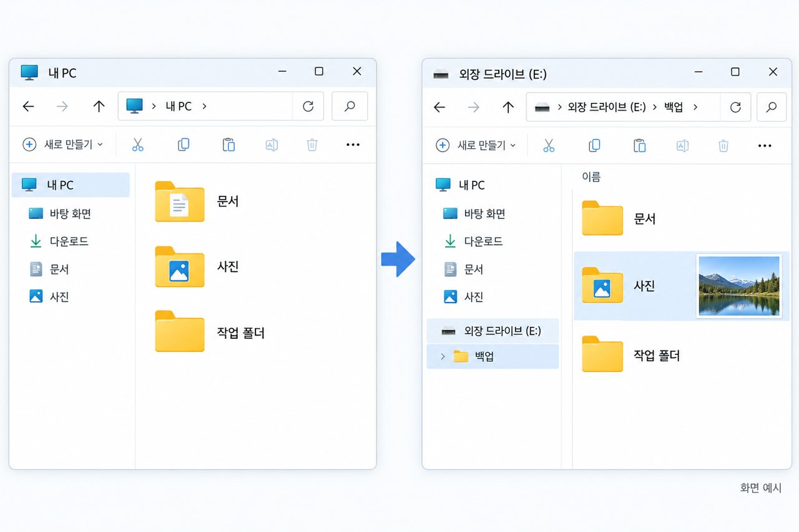This screenshot has width=799, height=532.
Task: Click the forward arrow in 내 PC window
Action: point(62,107)
